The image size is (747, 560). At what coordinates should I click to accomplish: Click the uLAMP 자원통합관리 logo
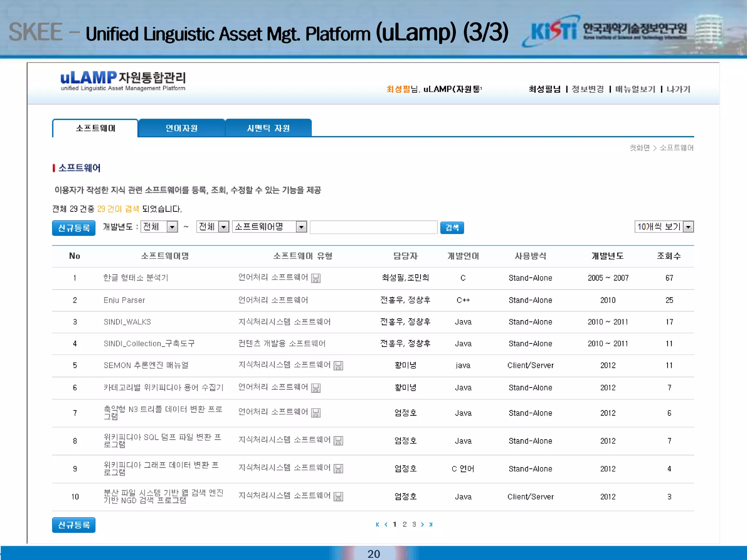pos(123,81)
